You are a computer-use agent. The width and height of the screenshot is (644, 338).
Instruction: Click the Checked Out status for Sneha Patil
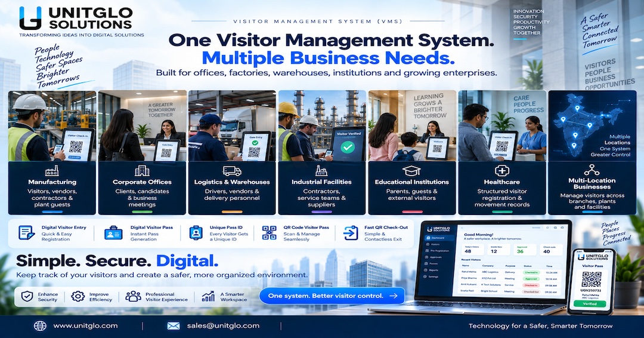(x=531, y=292)
